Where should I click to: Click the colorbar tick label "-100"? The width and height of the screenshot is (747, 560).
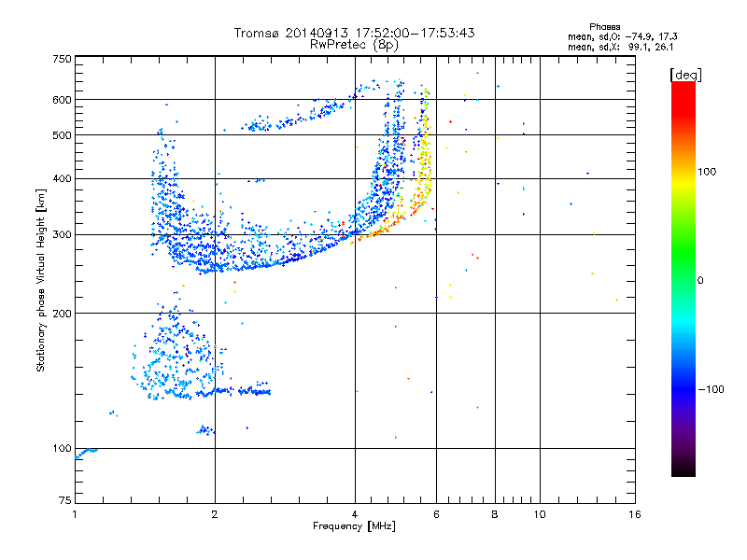point(712,389)
